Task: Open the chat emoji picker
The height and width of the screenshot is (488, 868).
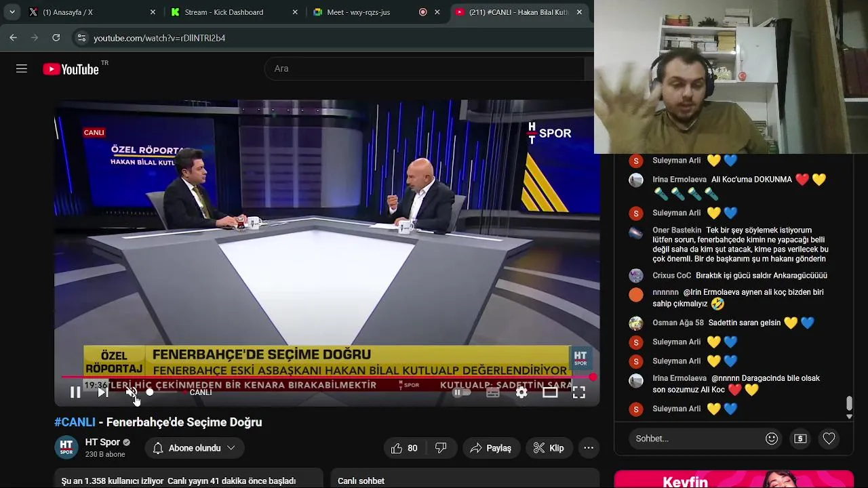Action: pos(772,439)
